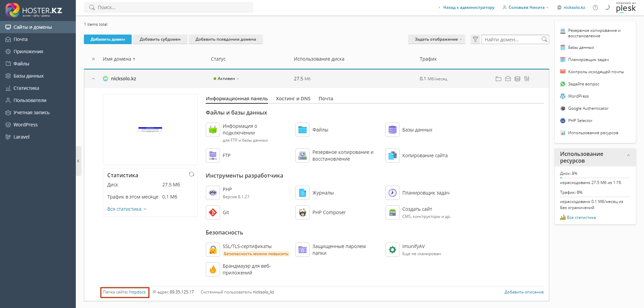Click the ImunifyAV security icon
Image resolution: width=644 pixels, height=308 pixels.
pyautogui.click(x=392, y=250)
